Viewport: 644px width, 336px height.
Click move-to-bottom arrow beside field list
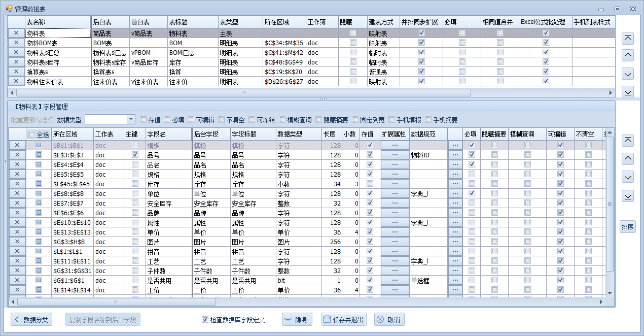click(x=628, y=195)
